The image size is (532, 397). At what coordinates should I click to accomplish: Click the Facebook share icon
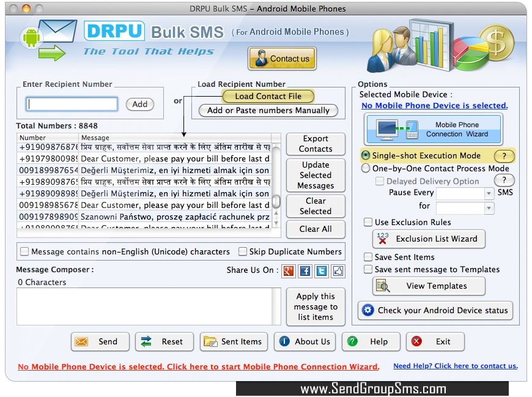pos(305,271)
